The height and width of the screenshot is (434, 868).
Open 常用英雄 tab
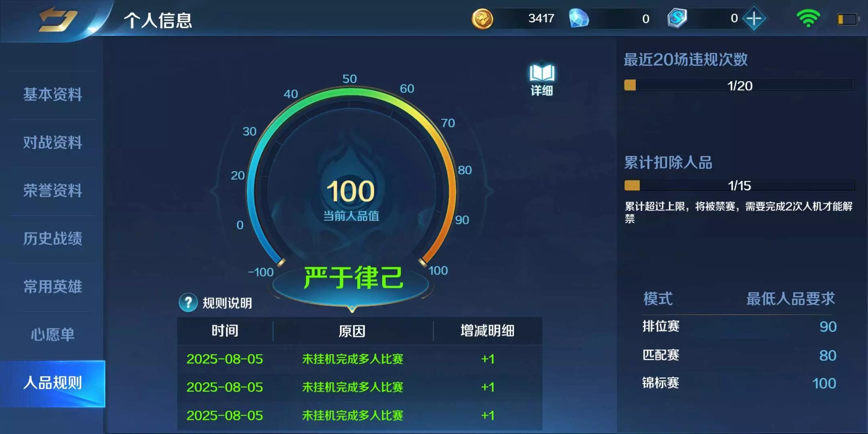click(x=53, y=287)
